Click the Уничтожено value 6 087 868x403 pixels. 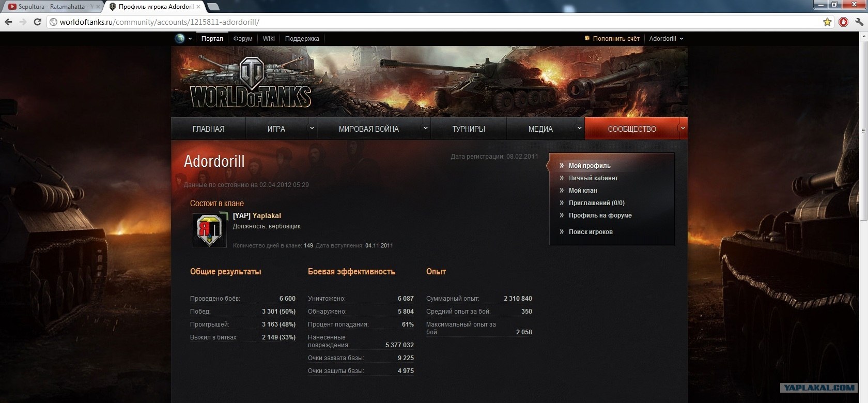(406, 299)
